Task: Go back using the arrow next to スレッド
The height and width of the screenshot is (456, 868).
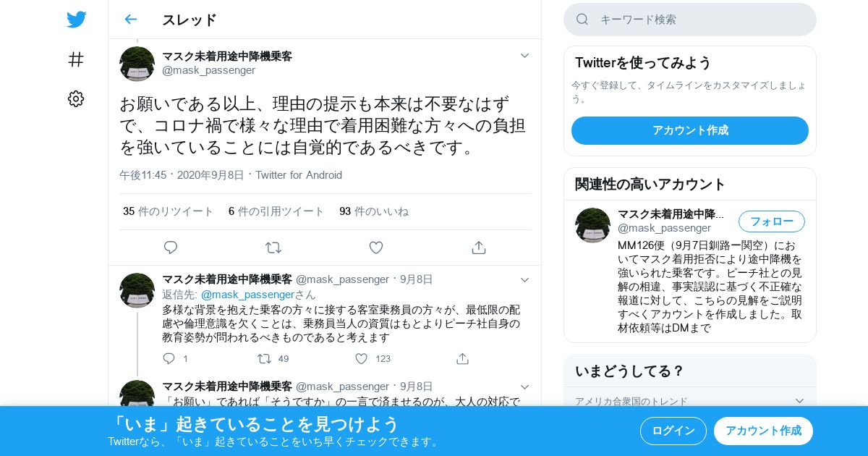Action: coord(130,20)
